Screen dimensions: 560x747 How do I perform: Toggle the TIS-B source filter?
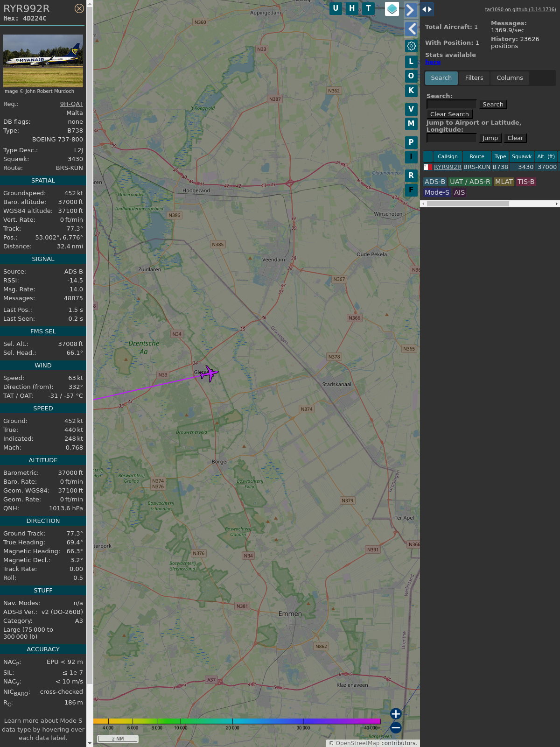tap(525, 182)
